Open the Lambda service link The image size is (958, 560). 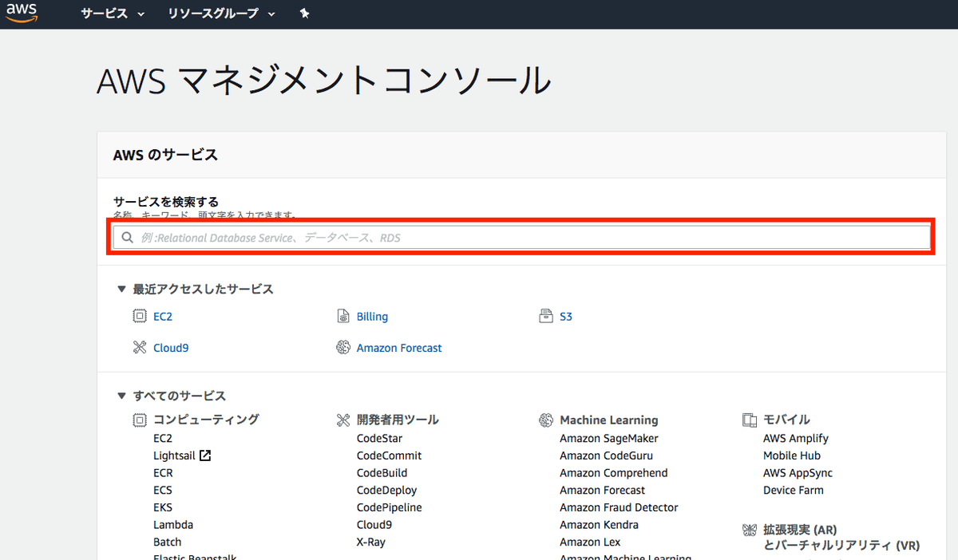click(x=173, y=524)
